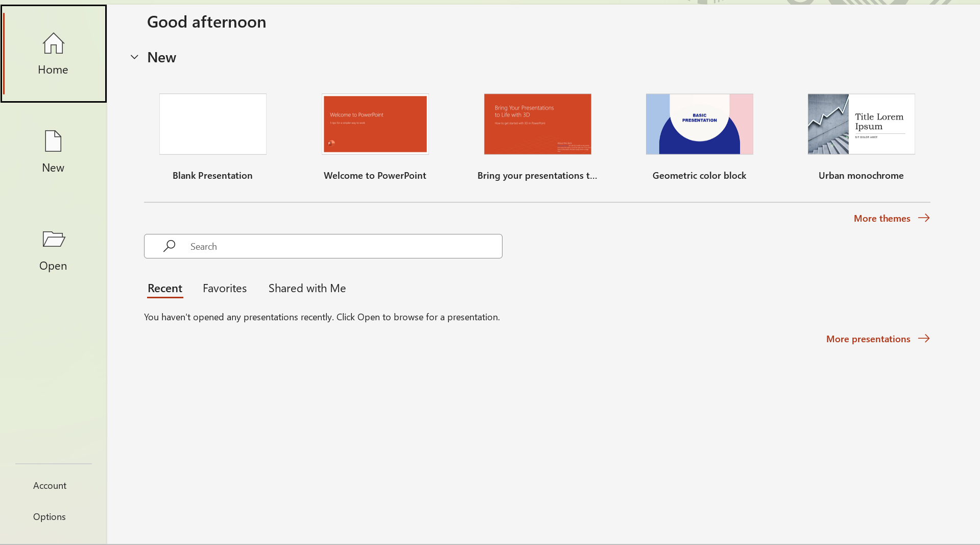Click the arrow beside More themes

pos(924,218)
